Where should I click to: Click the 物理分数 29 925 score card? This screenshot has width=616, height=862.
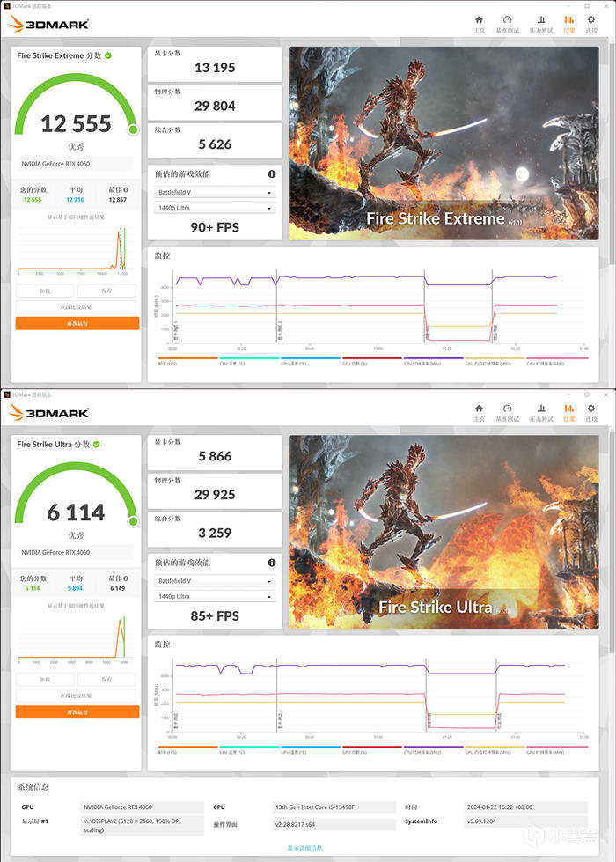pyautogui.click(x=215, y=491)
